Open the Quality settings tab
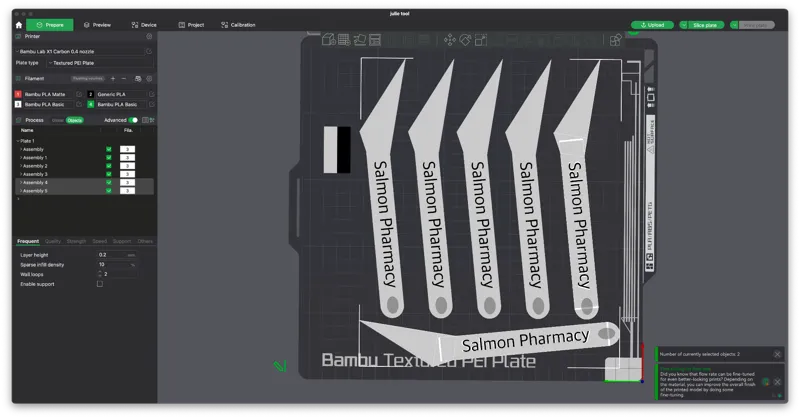 (x=53, y=241)
